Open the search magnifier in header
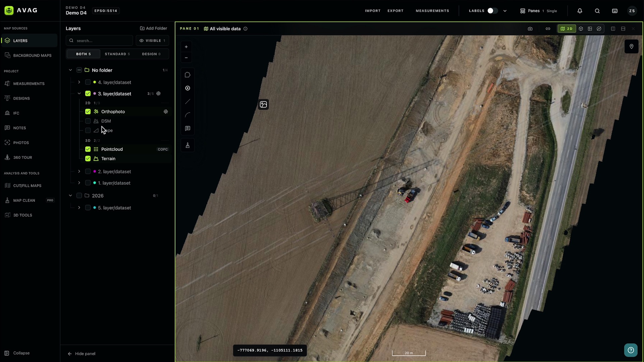This screenshot has width=644, height=362. (x=597, y=11)
